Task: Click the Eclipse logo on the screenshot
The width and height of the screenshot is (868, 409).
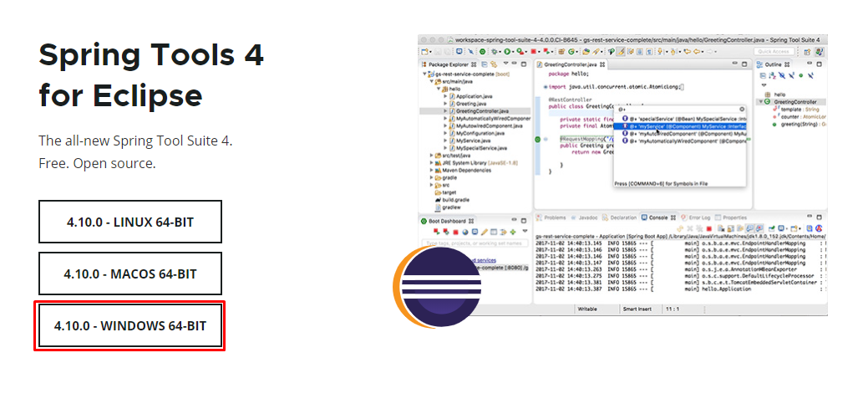Action: point(437,287)
